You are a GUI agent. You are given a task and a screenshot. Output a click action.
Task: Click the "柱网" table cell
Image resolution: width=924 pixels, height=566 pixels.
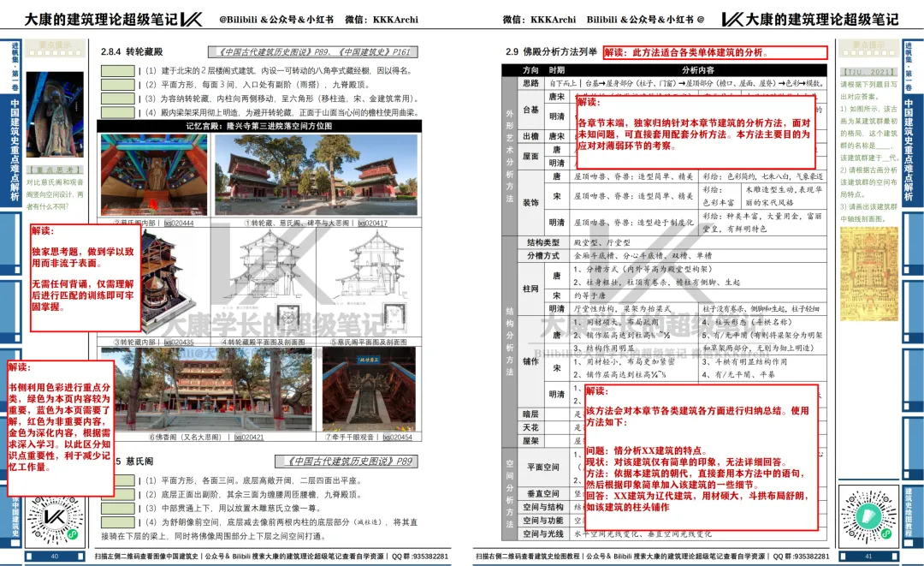[x=530, y=289]
